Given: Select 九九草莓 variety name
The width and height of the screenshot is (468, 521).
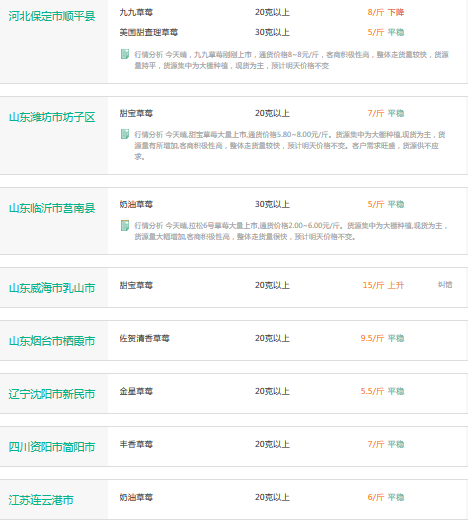Looking at the screenshot, I should tap(136, 12).
